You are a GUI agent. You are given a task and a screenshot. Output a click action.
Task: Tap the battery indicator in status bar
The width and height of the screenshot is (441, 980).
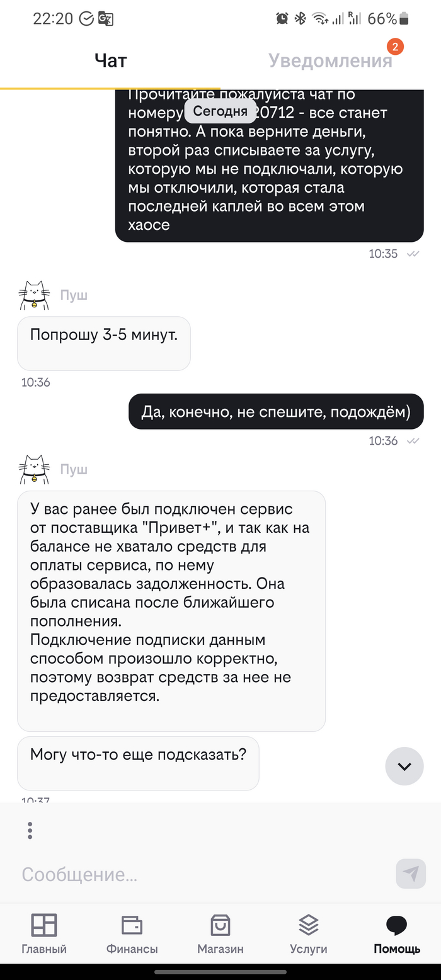point(403,18)
